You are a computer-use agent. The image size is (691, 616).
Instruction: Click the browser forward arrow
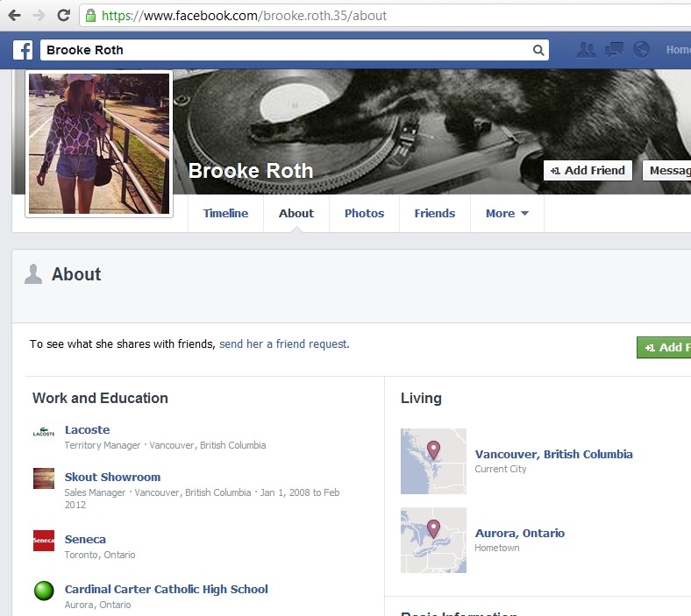pyautogui.click(x=39, y=16)
